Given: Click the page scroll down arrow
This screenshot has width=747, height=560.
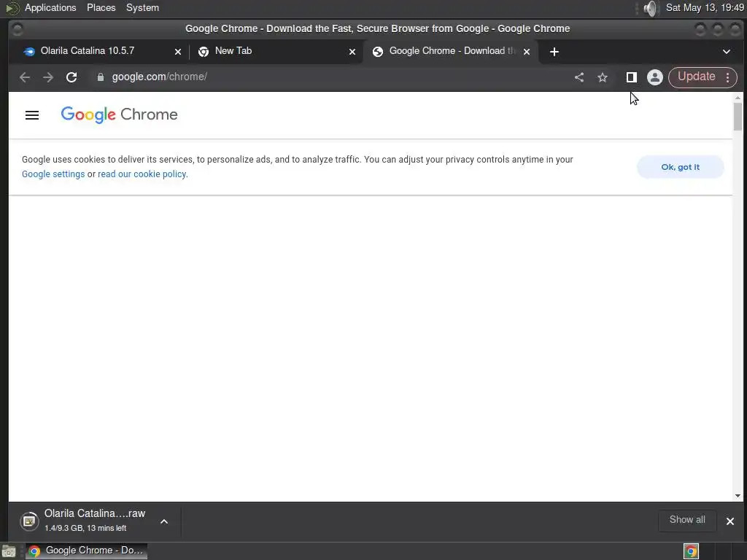Looking at the screenshot, I should click(738, 496).
